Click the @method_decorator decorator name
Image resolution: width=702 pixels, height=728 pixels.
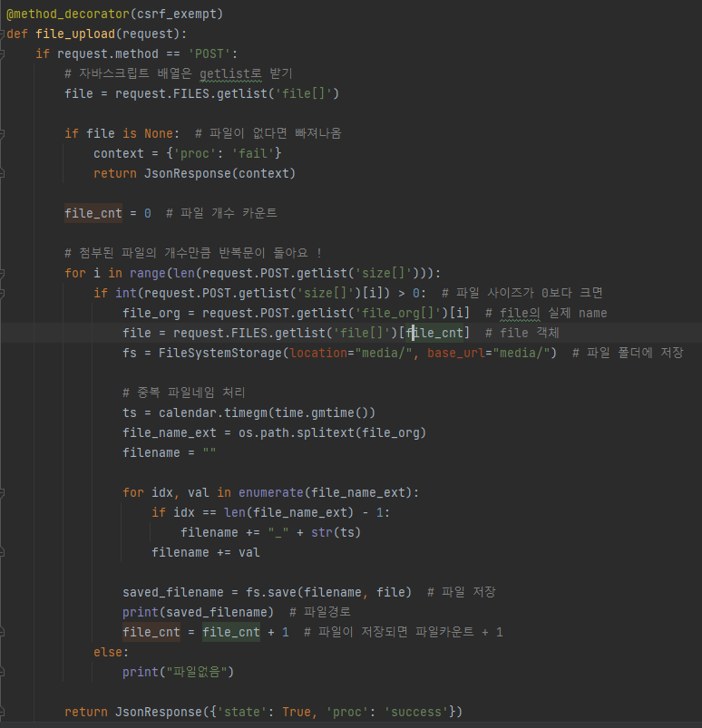[68, 14]
